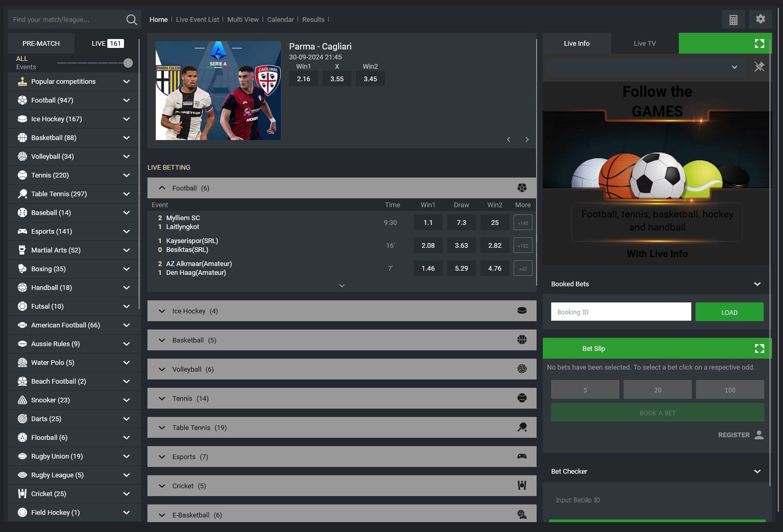Open the Football sport icon in sidebar
Screen dimensions: 783x532
22,100
